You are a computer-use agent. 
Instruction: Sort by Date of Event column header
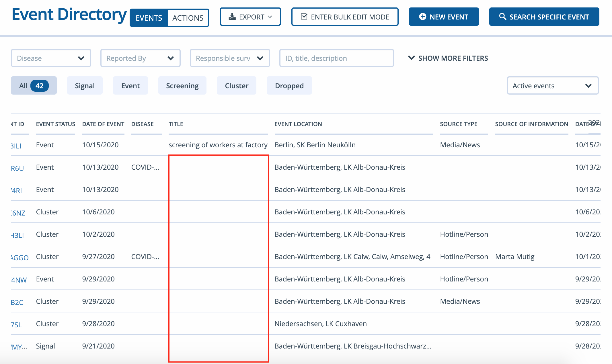pos(103,124)
